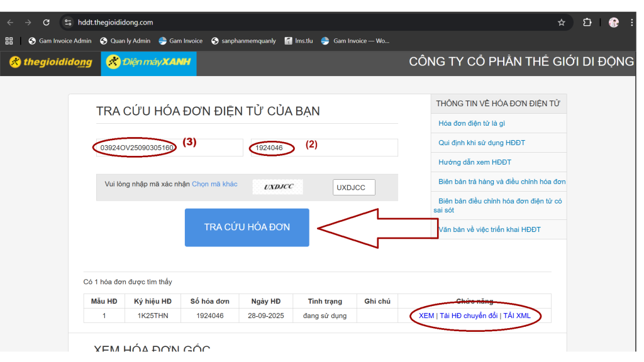Click XEM to view the invoice
Screen dimensions: 644x362
(426, 315)
